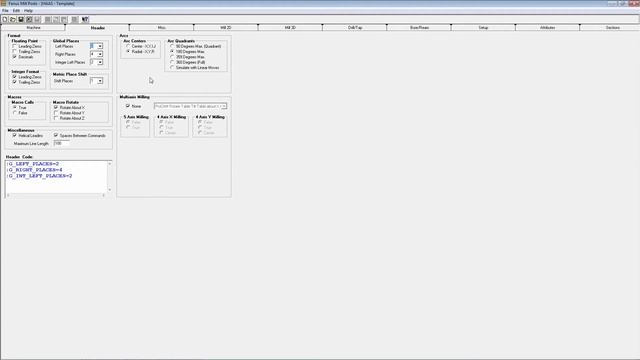Toggle Integer Format Trailing Zeros checkbox

15,82
